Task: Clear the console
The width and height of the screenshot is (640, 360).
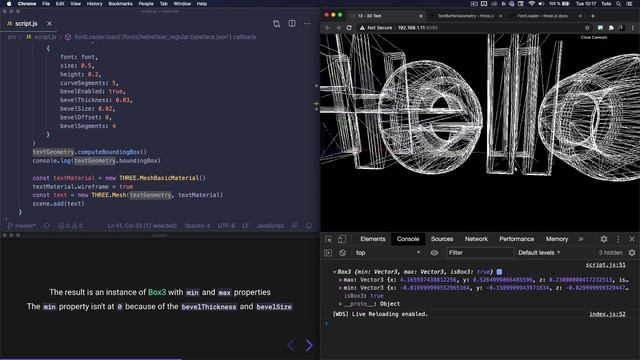Action: [342, 253]
